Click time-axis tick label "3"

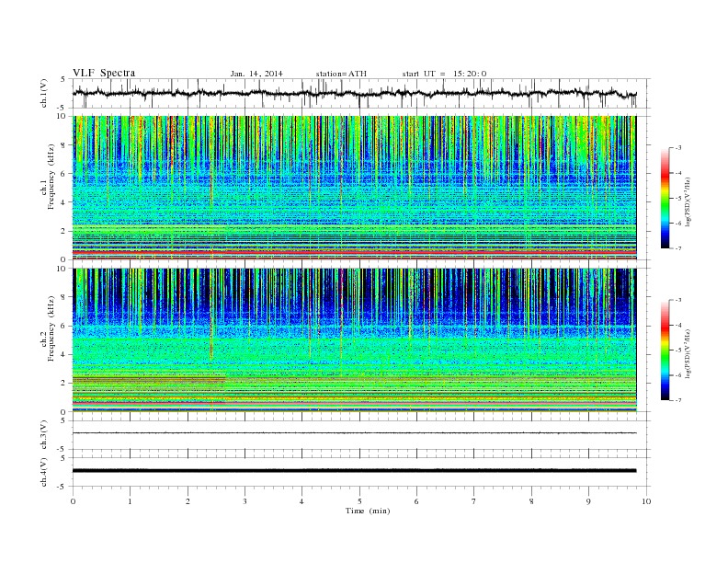point(245,501)
